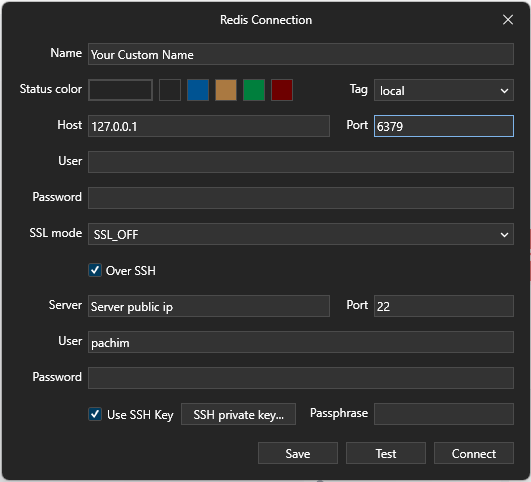This screenshot has width=531, height=482.
Task: Select the dark red status color swatch
Action: tap(282, 90)
